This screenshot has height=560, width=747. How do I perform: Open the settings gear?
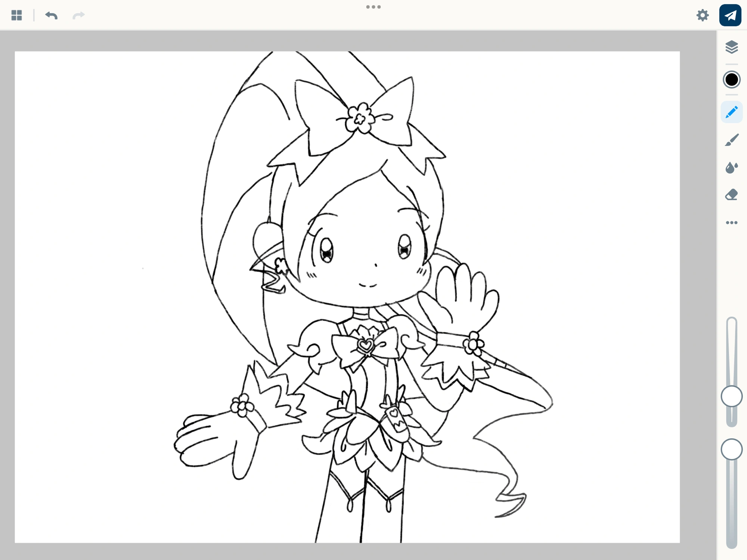[702, 15]
